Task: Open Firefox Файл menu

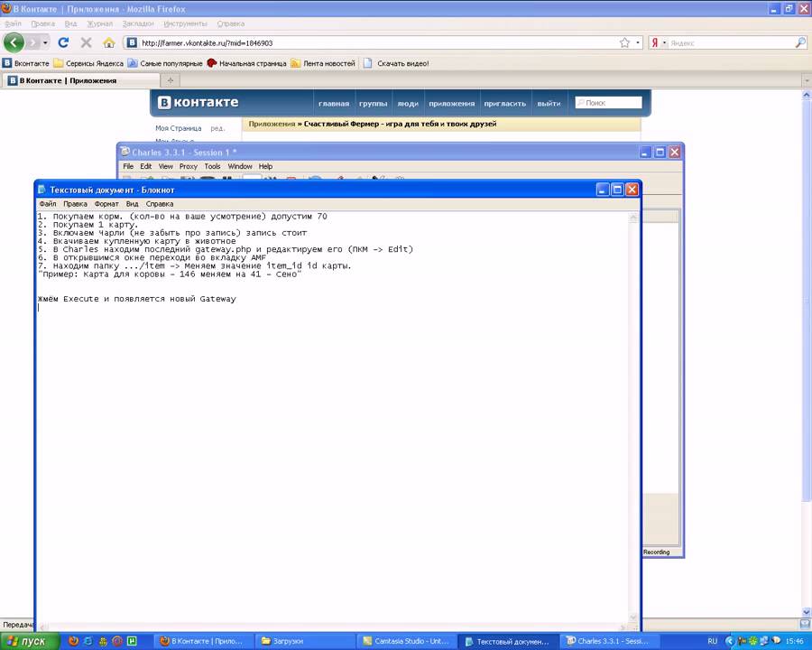Action: point(13,23)
